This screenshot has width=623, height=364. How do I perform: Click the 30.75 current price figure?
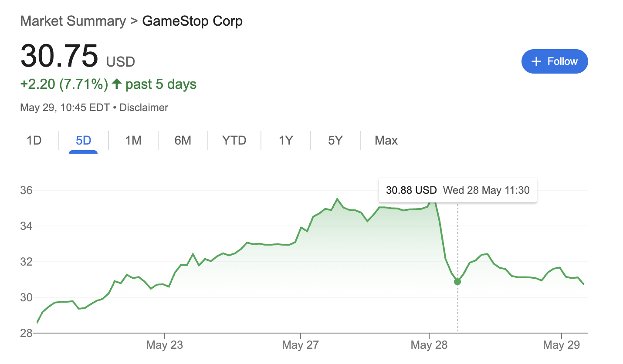pyautogui.click(x=59, y=56)
